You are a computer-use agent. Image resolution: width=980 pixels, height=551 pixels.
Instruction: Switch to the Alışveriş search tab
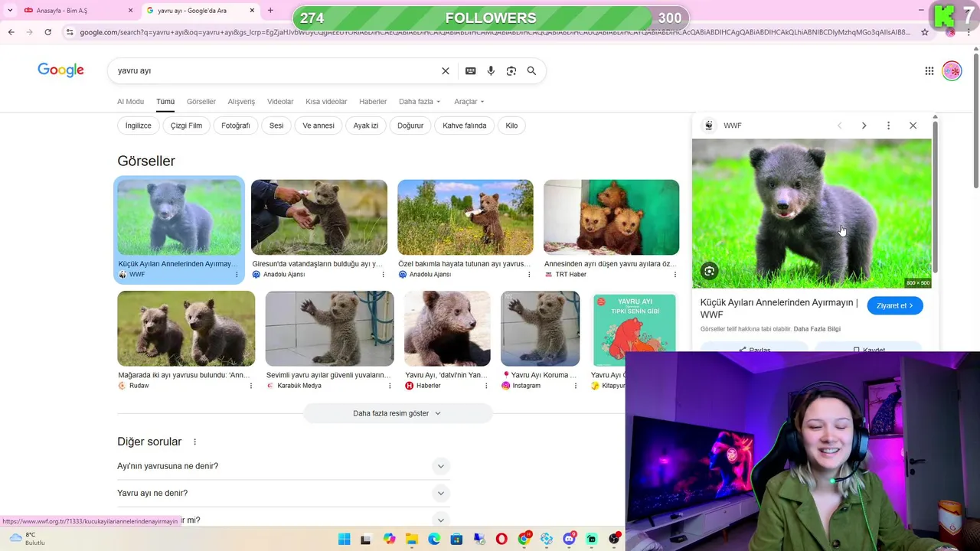(241, 102)
